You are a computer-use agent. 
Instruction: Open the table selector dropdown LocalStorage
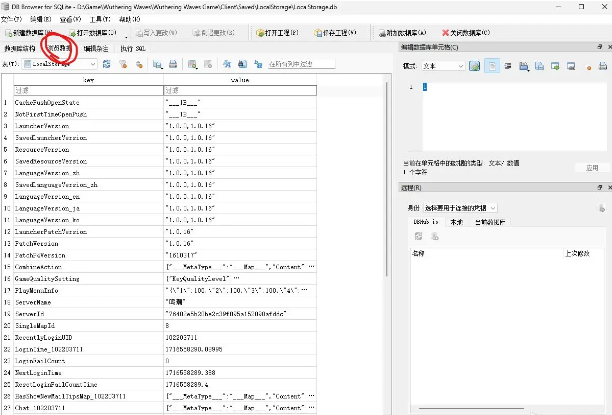pos(61,65)
